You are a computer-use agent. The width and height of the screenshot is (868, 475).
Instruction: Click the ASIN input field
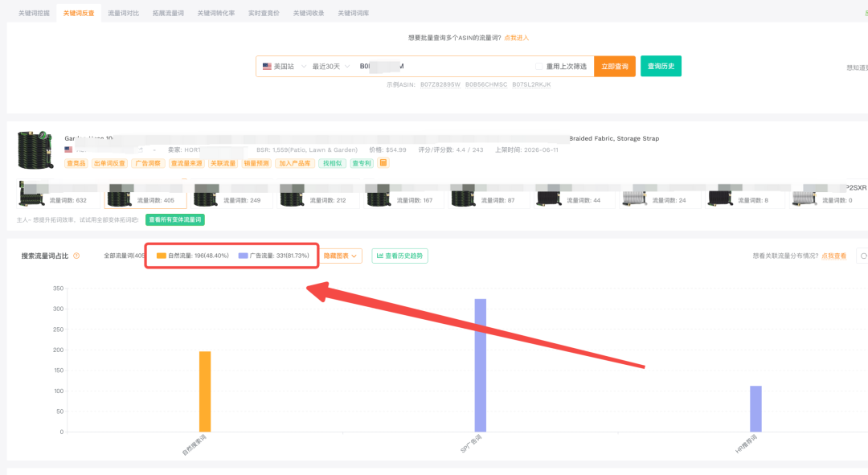(443, 67)
